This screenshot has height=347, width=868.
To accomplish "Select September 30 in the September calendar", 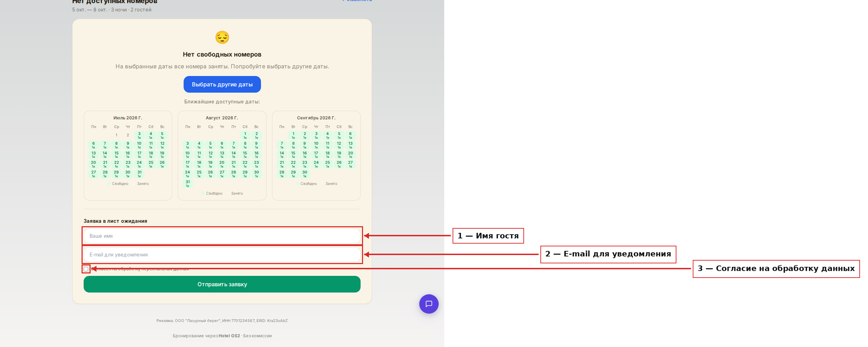I will (x=305, y=173).
